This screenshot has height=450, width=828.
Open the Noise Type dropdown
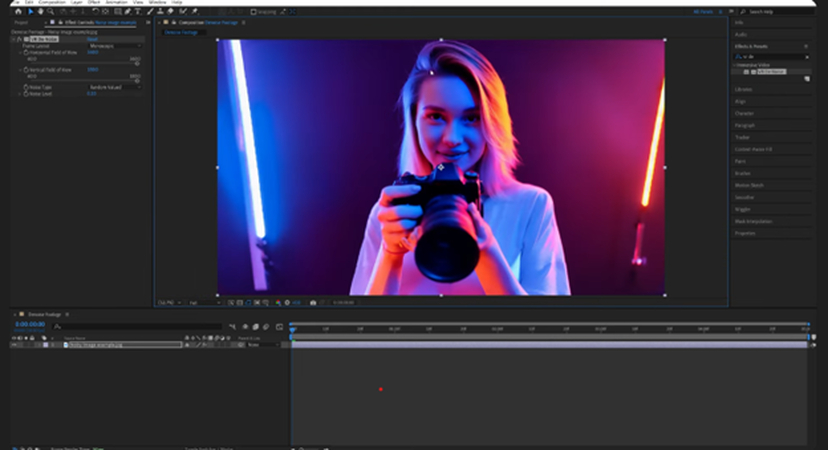115,87
